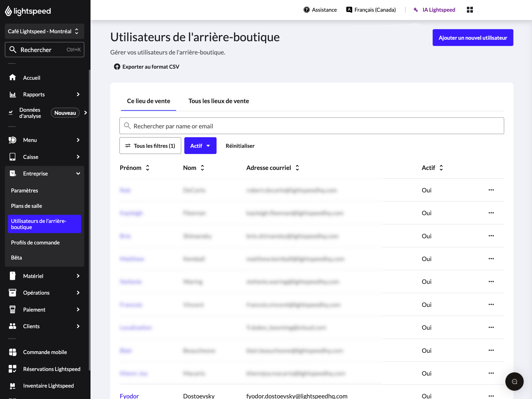Open the Café Lightspeed - Montréal location selector
532x399 pixels.
point(45,31)
